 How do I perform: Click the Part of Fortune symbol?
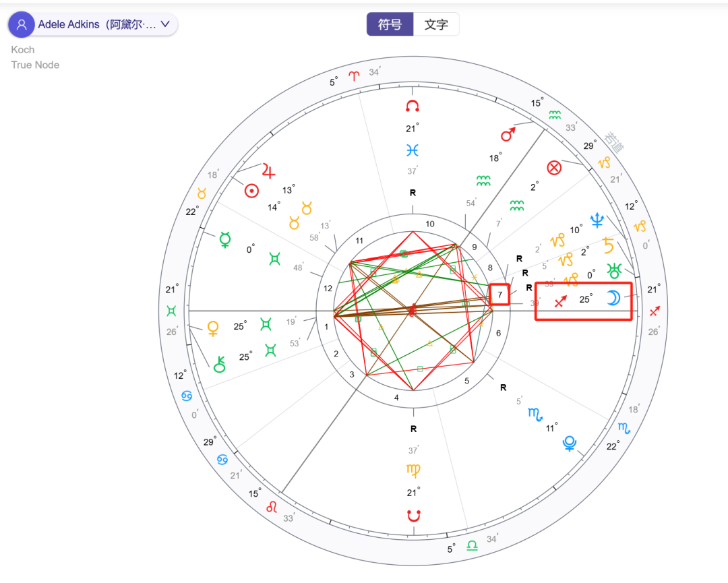pyautogui.click(x=554, y=168)
